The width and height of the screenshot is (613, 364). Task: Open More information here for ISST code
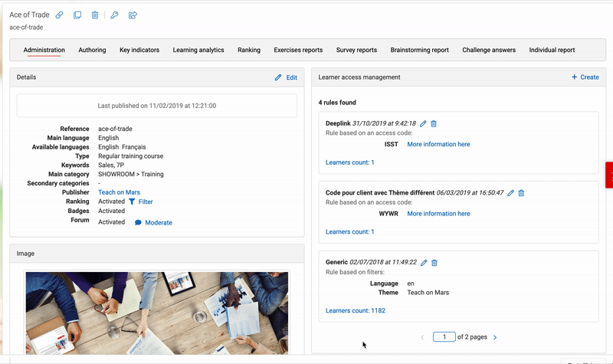tap(438, 144)
